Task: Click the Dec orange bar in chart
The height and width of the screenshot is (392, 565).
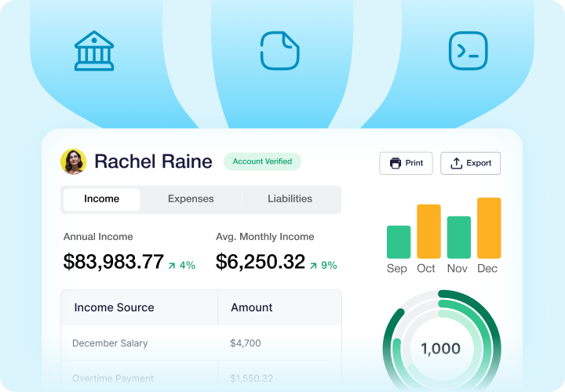Action: (x=489, y=228)
